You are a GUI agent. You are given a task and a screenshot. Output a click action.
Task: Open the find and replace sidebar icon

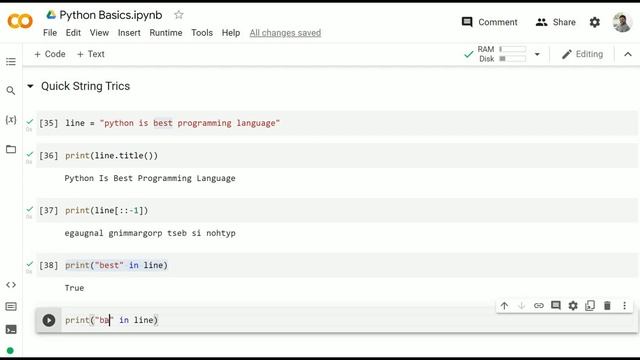[11, 91]
